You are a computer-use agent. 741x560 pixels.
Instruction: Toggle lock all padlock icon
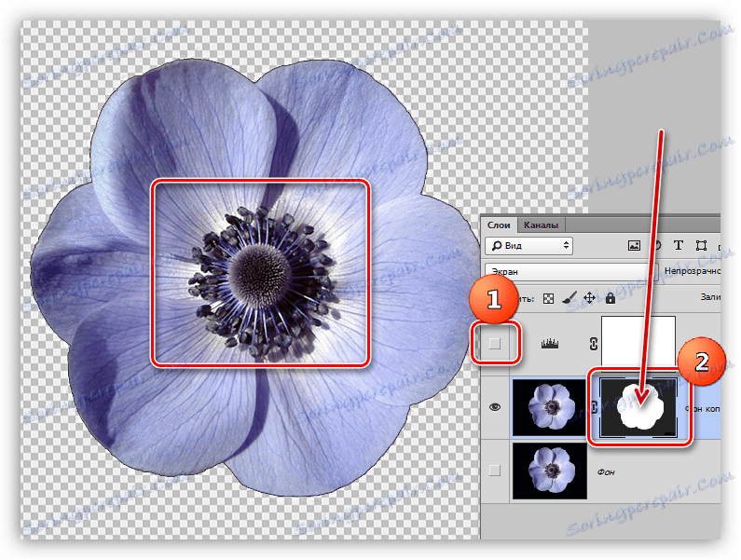[x=611, y=298]
